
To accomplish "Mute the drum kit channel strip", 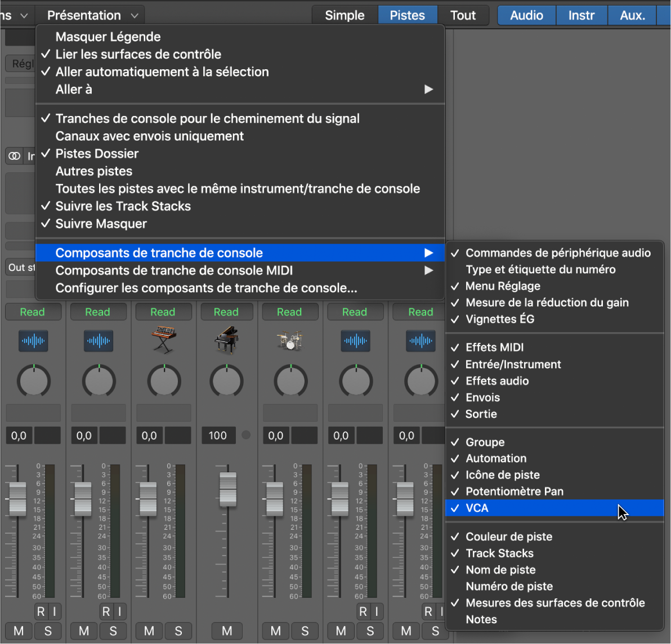I will point(276,630).
